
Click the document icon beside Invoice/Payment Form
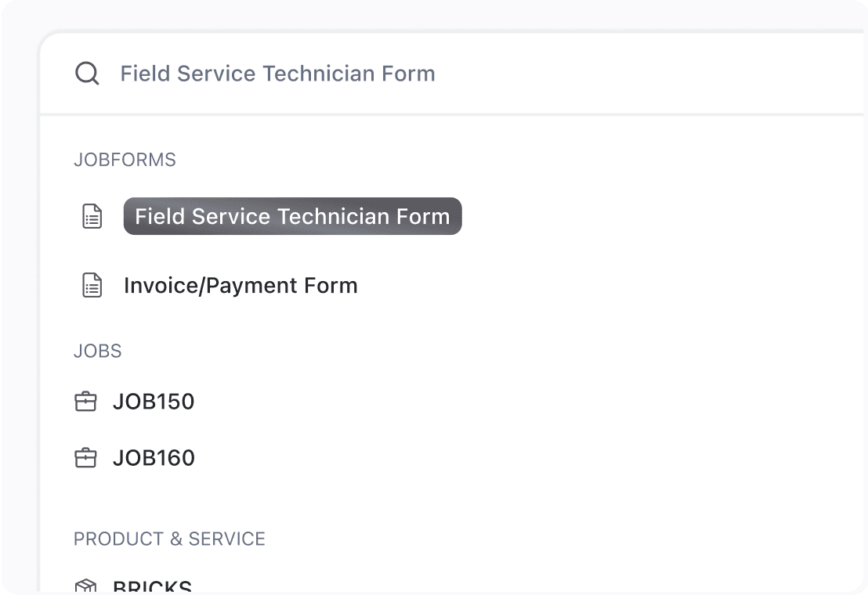click(92, 285)
